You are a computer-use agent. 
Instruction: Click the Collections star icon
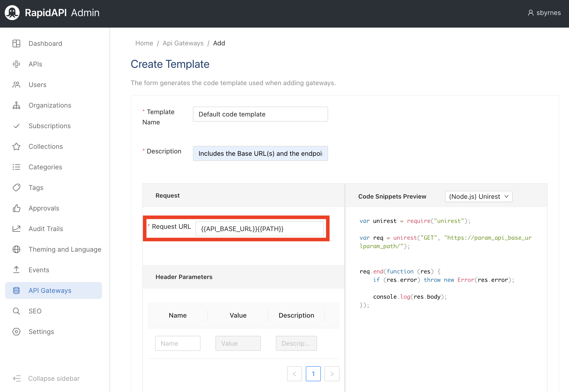tap(16, 146)
